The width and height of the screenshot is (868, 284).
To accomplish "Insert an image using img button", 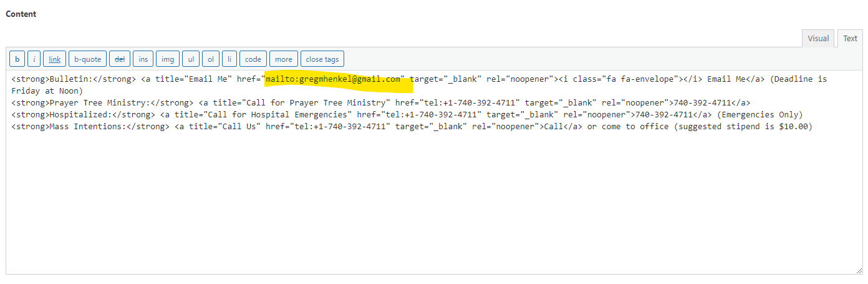I will (168, 59).
